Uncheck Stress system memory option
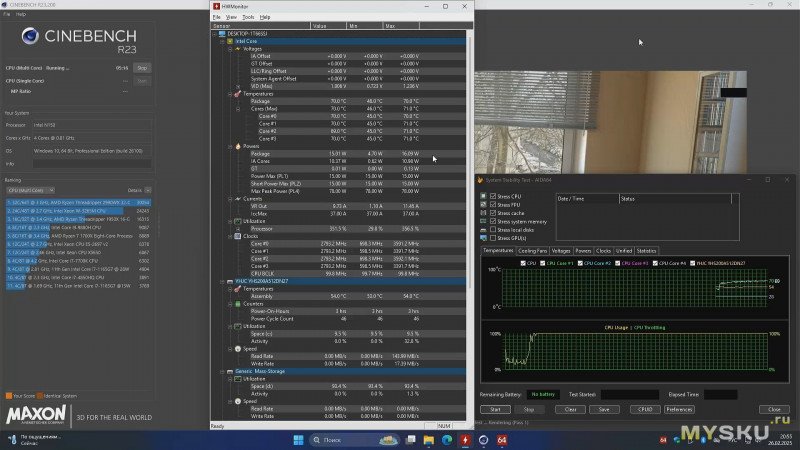The height and width of the screenshot is (450, 800). [493, 221]
